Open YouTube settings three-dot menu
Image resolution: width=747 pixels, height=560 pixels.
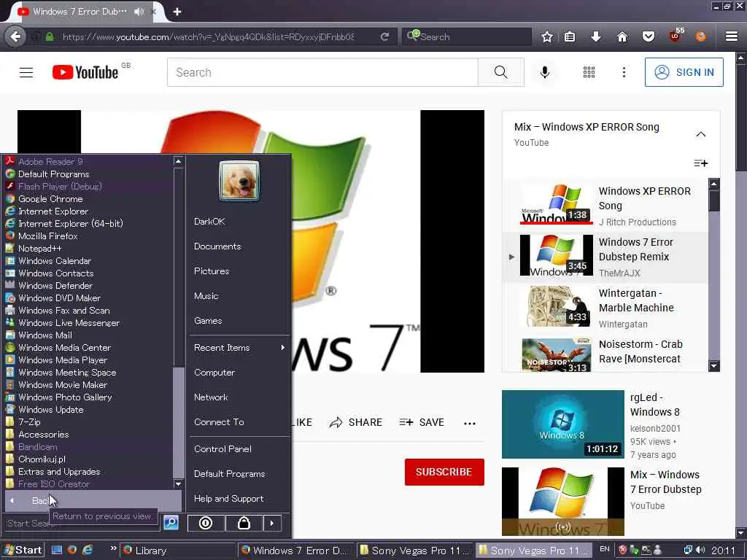pos(624,72)
